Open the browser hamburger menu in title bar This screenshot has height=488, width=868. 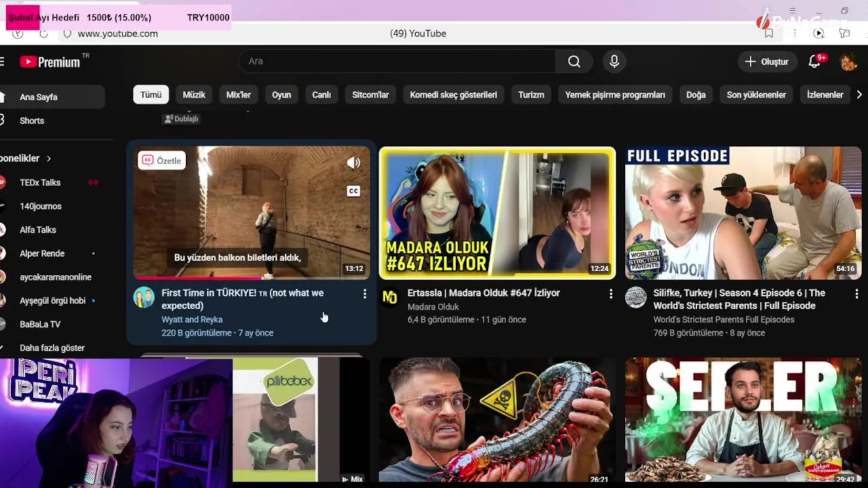[x=794, y=12]
